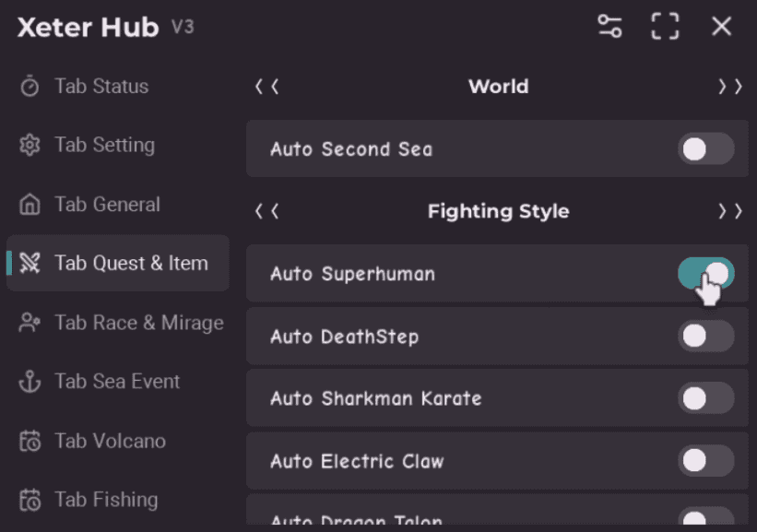Open the filter settings icon in the title bar
The image size is (757, 532).
pyautogui.click(x=609, y=26)
